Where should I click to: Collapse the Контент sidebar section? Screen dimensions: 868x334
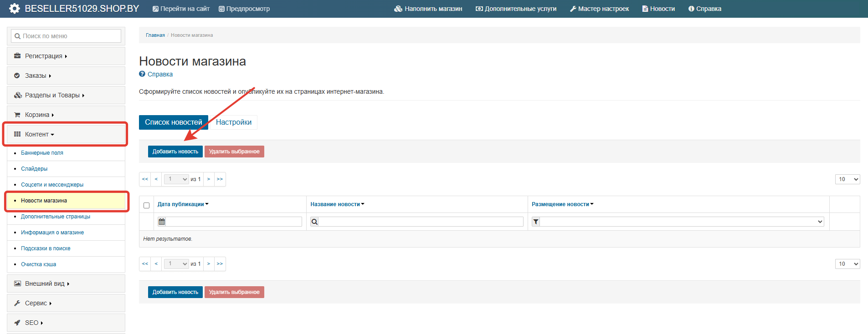pyautogui.click(x=39, y=134)
